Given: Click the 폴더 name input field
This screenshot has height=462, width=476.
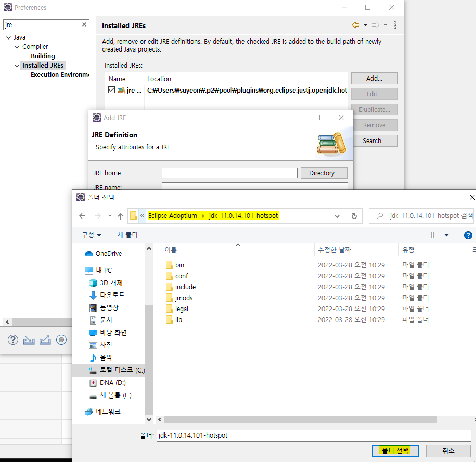Looking at the screenshot, I should point(314,435).
